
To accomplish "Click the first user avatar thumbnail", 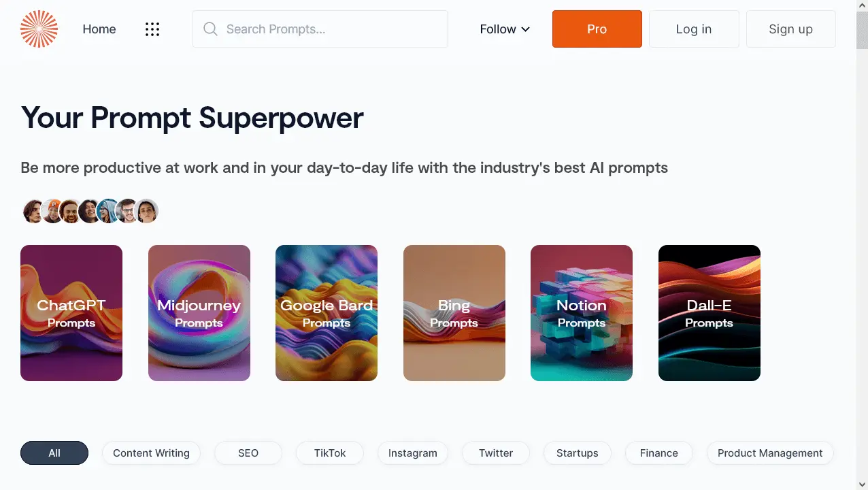I will tap(34, 211).
